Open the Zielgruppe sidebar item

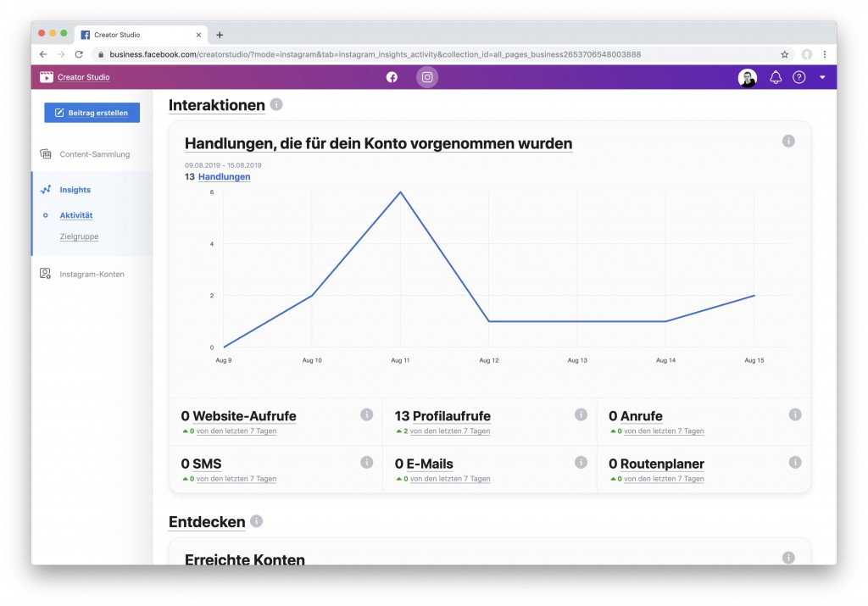tap(79, 236)
